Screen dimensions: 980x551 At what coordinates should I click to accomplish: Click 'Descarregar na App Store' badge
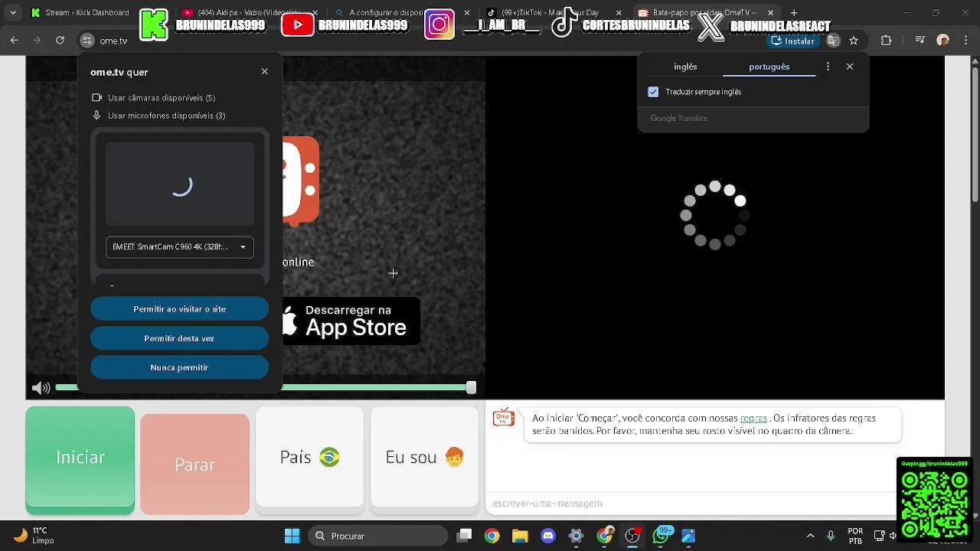click(x=351, y=321)
